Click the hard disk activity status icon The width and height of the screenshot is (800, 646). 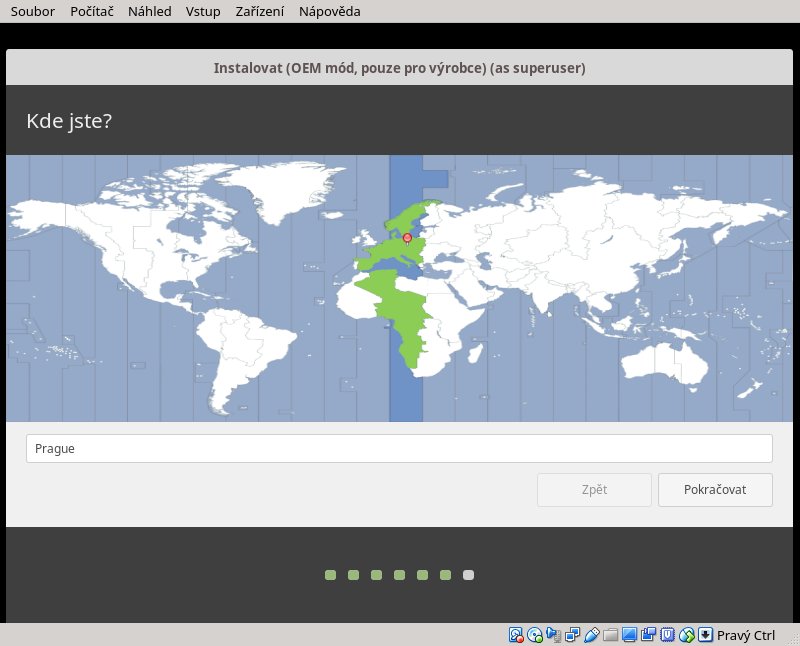pyautogui.click(x=516, y=635)
